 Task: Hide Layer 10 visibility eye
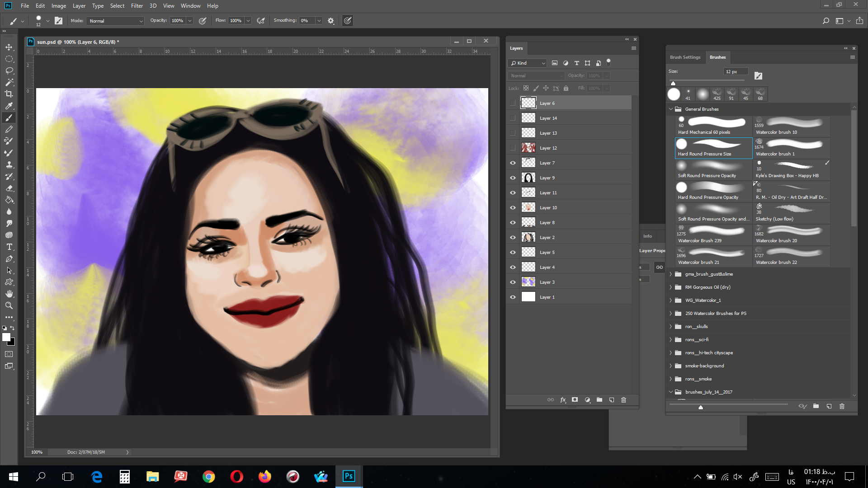point(513,207)
